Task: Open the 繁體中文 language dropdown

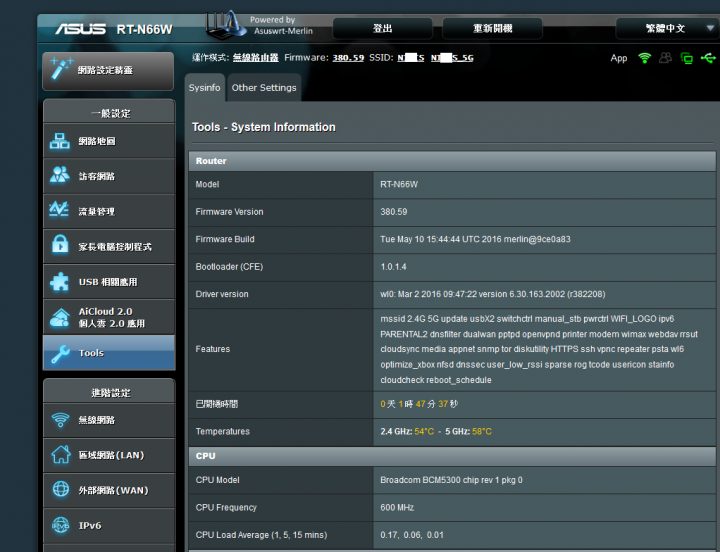Action: [667, 28]
